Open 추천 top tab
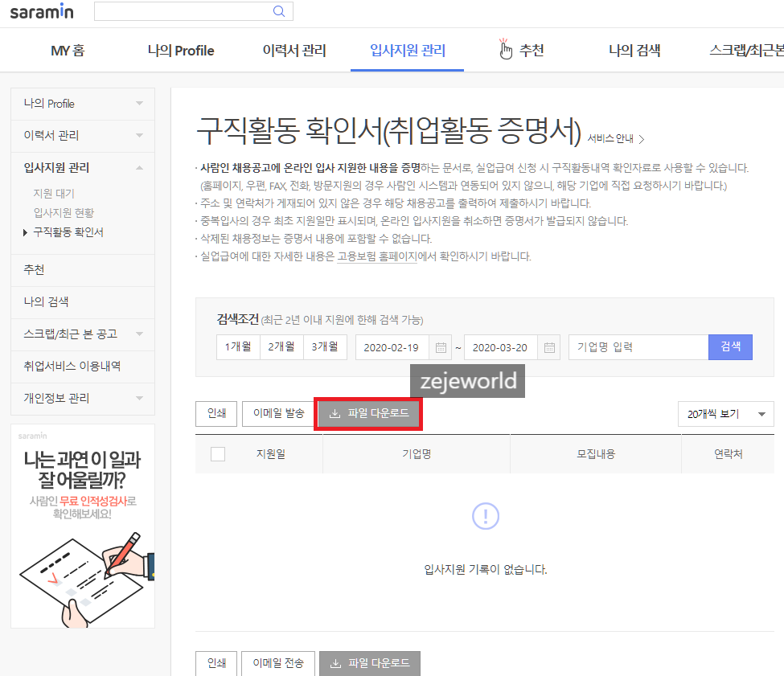This screenshot has height=676, width=784. (521, 51)
